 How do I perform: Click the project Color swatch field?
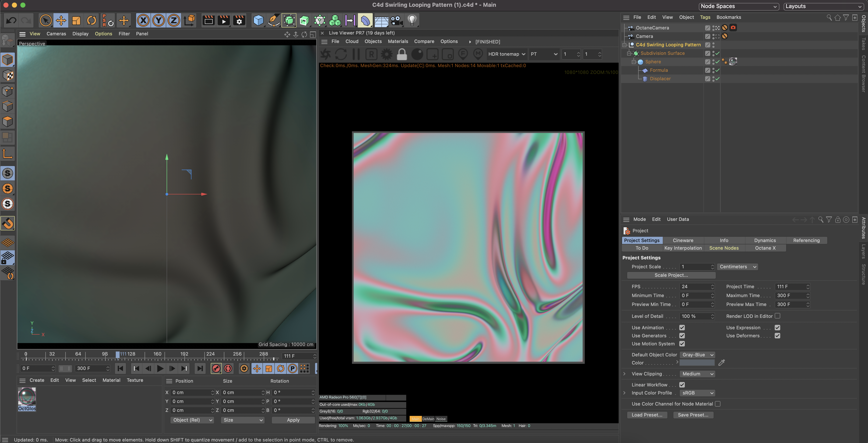pyautogui.click(x=697, y=363)
